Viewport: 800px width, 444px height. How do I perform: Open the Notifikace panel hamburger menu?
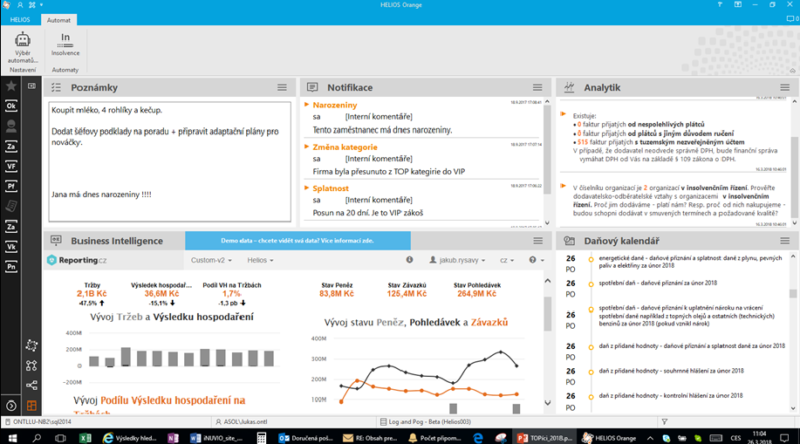pyautogui.click(x=538, y=87)
